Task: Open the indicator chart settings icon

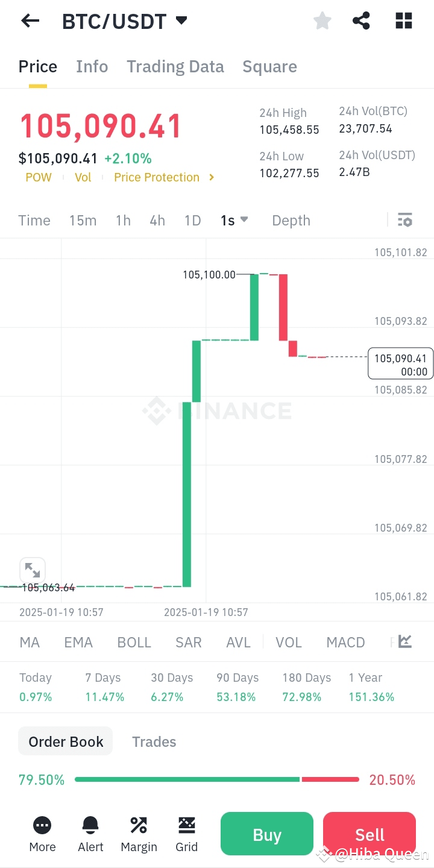Action: click(x=405, y=642)
